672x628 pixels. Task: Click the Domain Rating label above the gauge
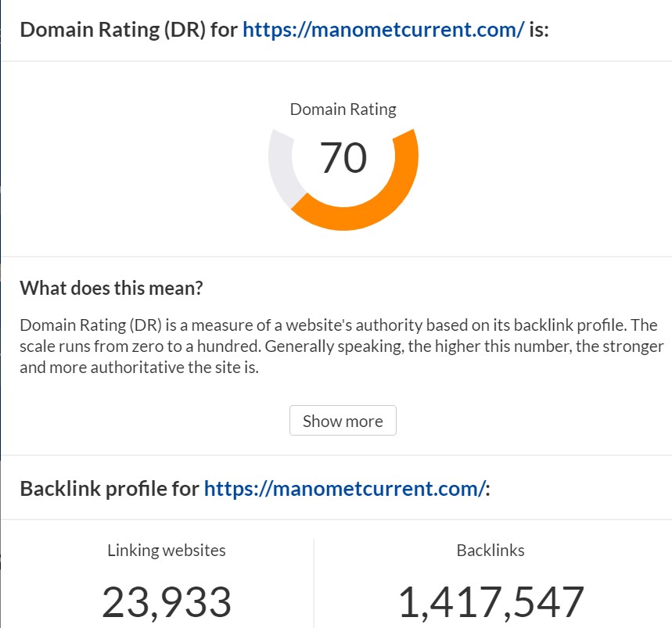(x=343, y=109)
